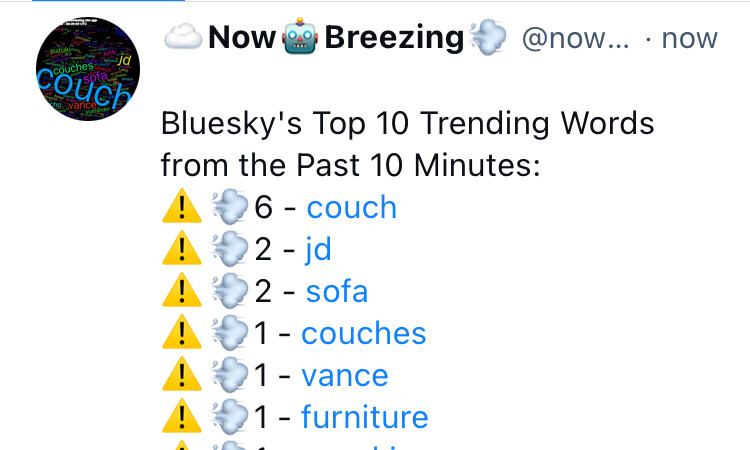Open the Now Breezing display name
This screenshot has height=450, width=750.
tap(335, 37)
